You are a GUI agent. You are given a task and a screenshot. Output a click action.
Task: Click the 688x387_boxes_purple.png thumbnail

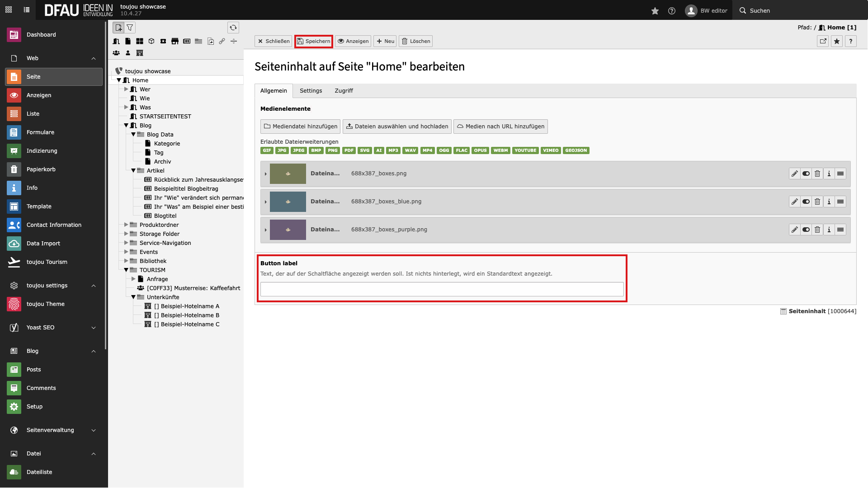click(288, 230)
